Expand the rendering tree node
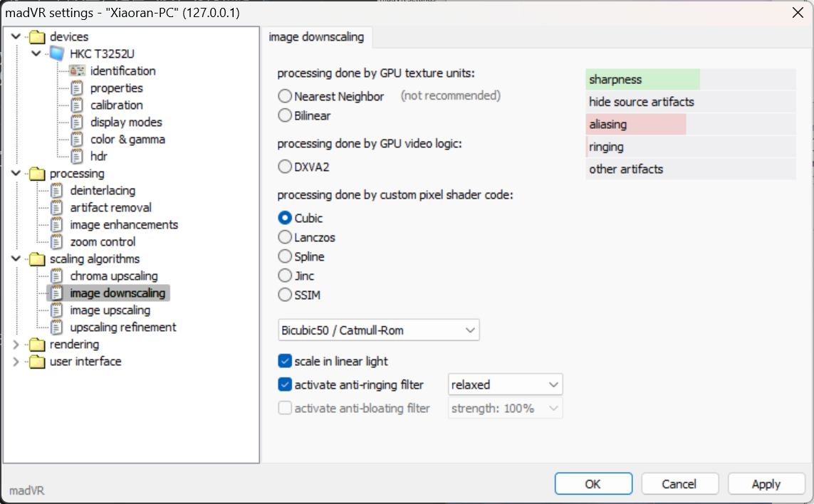The height and width of the screenshot is (504, 814). point(16,345)
